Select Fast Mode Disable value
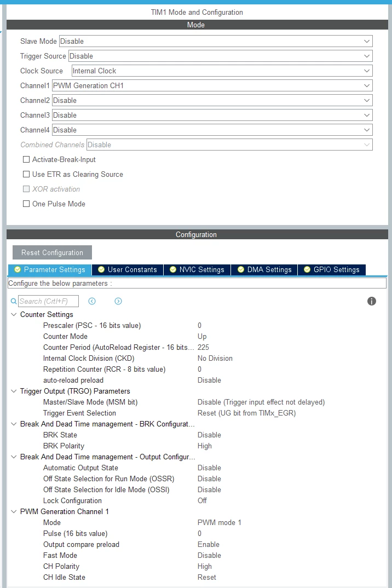392x588 pixels. [x=209, y=555]
